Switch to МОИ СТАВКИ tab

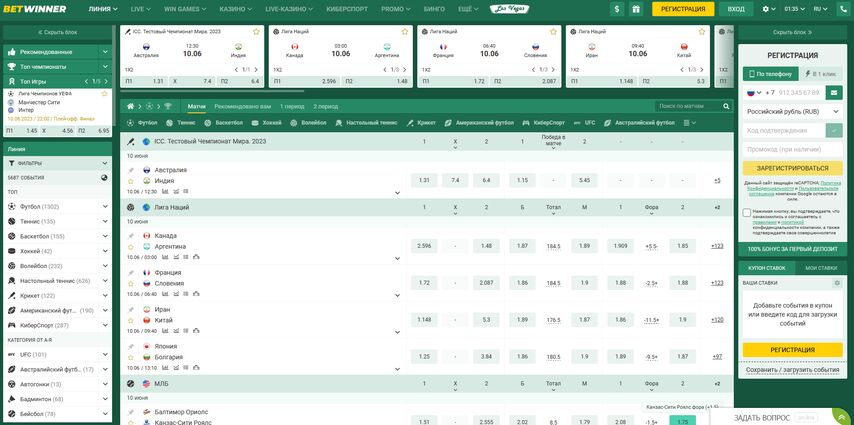821,268
